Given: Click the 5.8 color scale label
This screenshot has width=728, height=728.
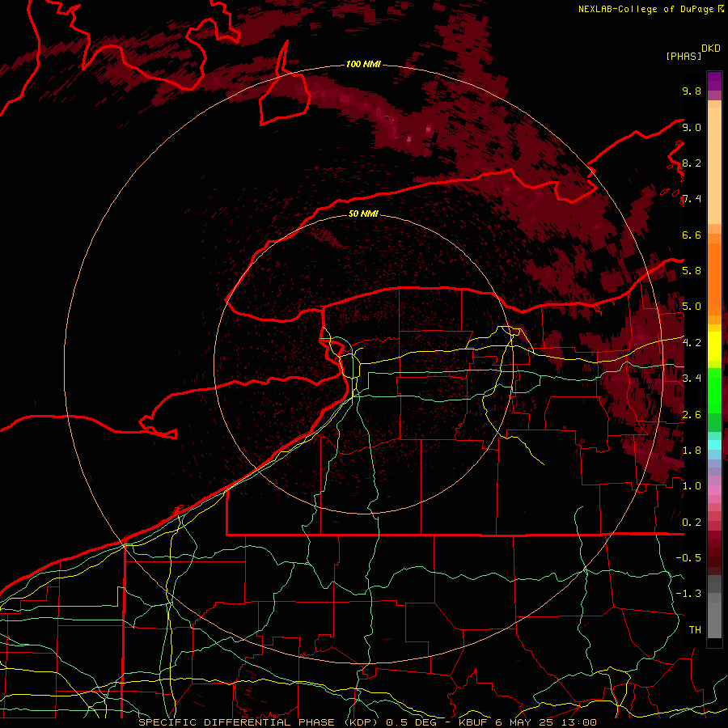Looking at the screenshot, I should (692, 270).
